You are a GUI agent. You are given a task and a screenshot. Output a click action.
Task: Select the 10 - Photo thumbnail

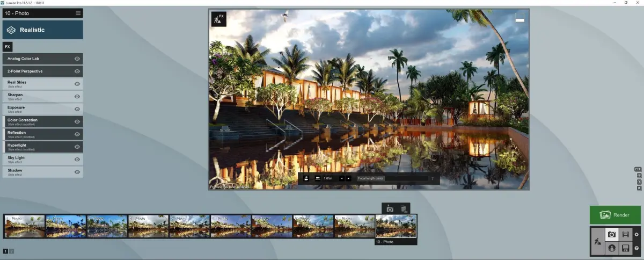point(396,226)
